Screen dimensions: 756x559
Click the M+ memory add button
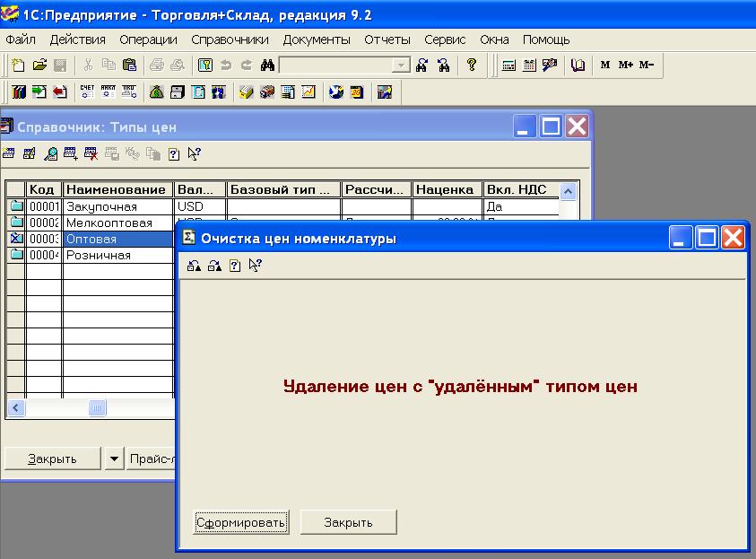point(626,66)
